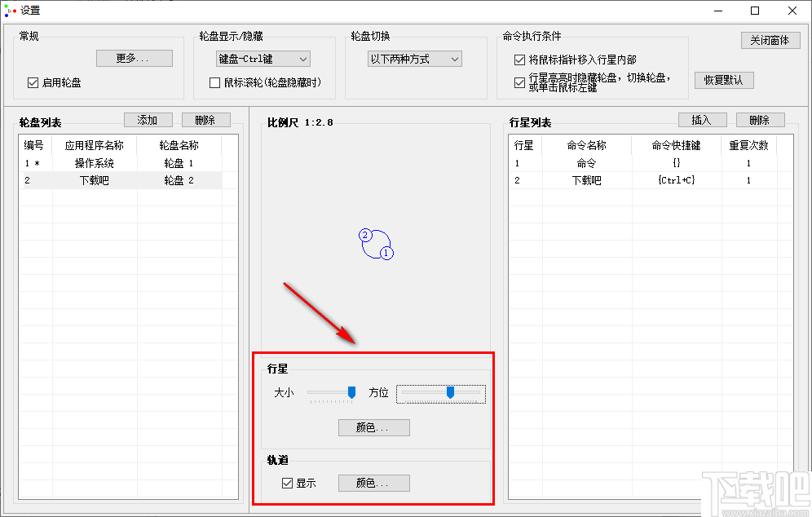Click 插入 in the planet list panel
812x517 pixels.
702,119
